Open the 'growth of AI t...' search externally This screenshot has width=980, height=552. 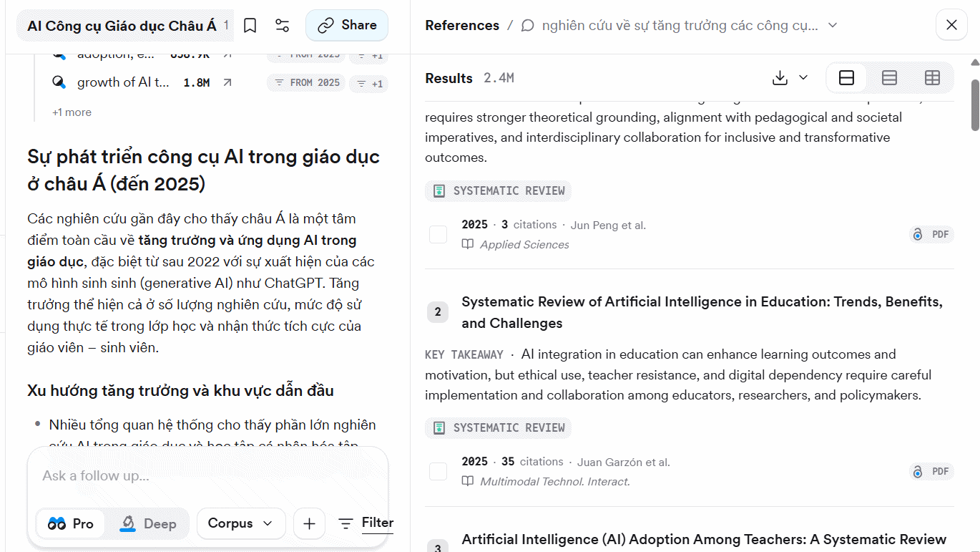226,82
